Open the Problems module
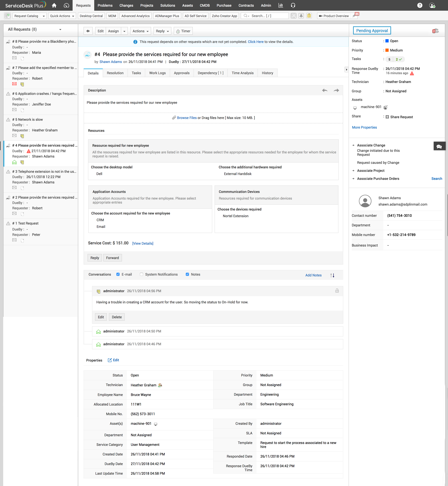The height and width of the screenshot is (486, 448). pyautogui.click(x=105, y=5)
